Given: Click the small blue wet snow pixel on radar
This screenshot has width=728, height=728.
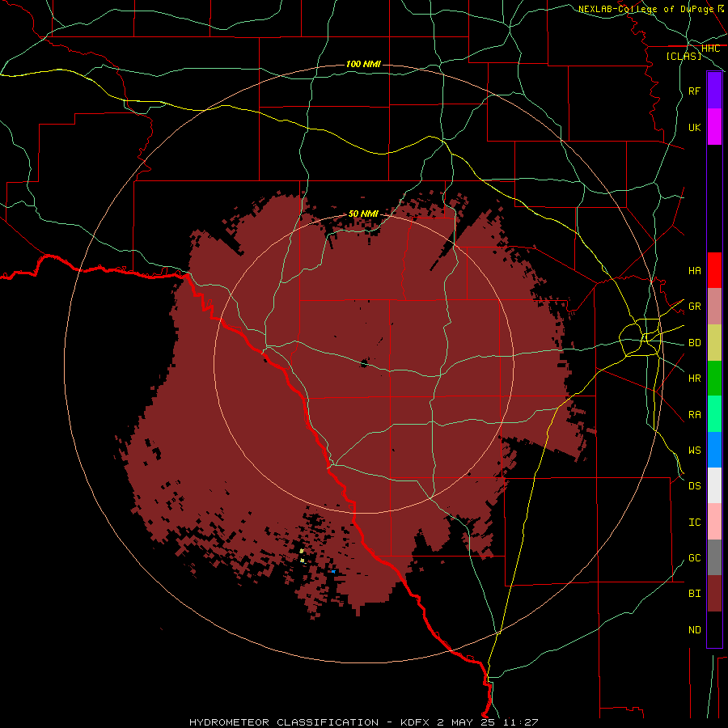Looking at the screenshot, I should tap(333, 572).
